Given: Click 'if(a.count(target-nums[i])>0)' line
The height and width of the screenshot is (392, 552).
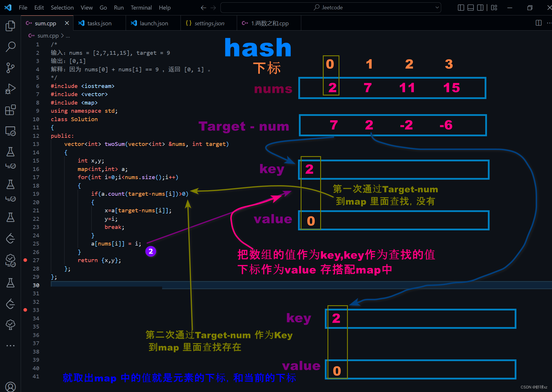Looking at the screenshot, I should (140, 194).
